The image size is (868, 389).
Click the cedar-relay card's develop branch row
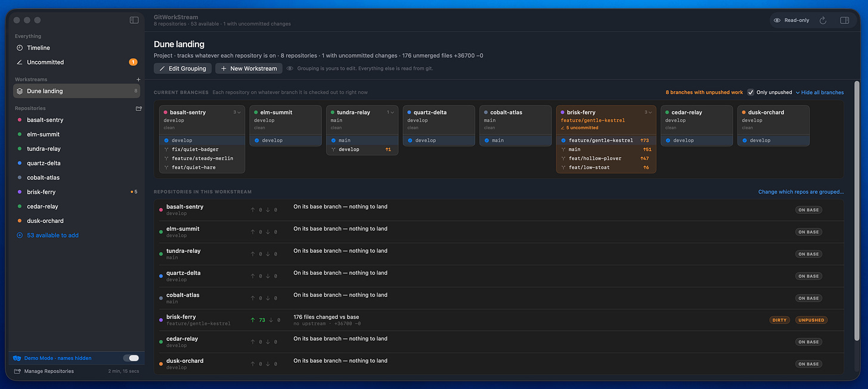(696, 141)
